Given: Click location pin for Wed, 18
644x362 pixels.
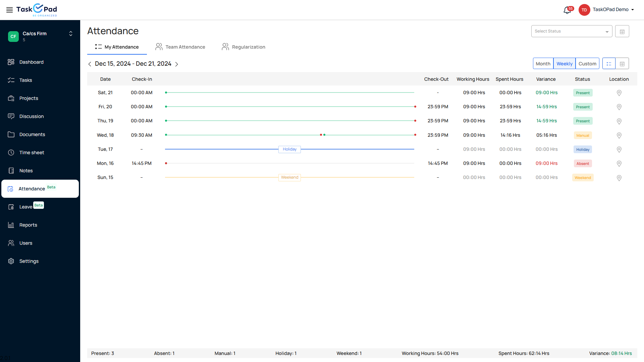Looking at the screenshot, I should coord(619,135).
